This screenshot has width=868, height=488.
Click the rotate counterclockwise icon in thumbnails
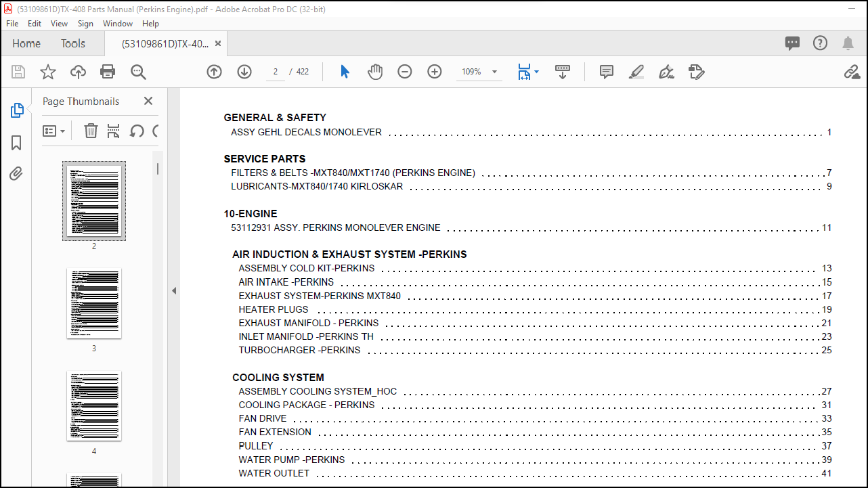(137, 131)
